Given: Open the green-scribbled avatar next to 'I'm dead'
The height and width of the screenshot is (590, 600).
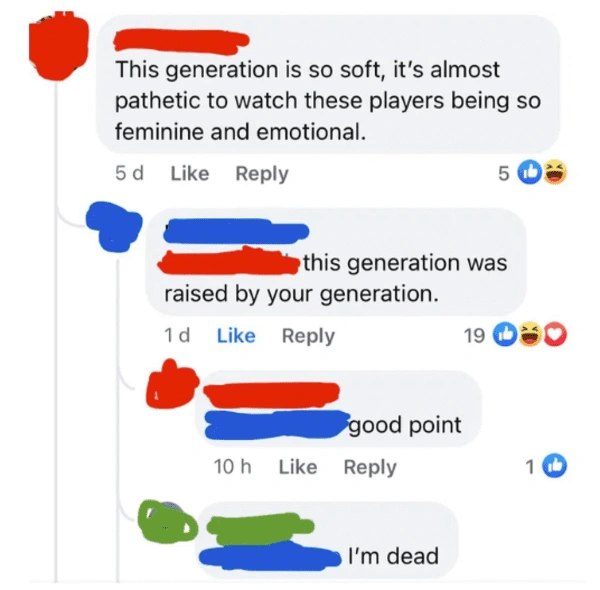Looking at the screenshot, I should click(x=168, y=521).
